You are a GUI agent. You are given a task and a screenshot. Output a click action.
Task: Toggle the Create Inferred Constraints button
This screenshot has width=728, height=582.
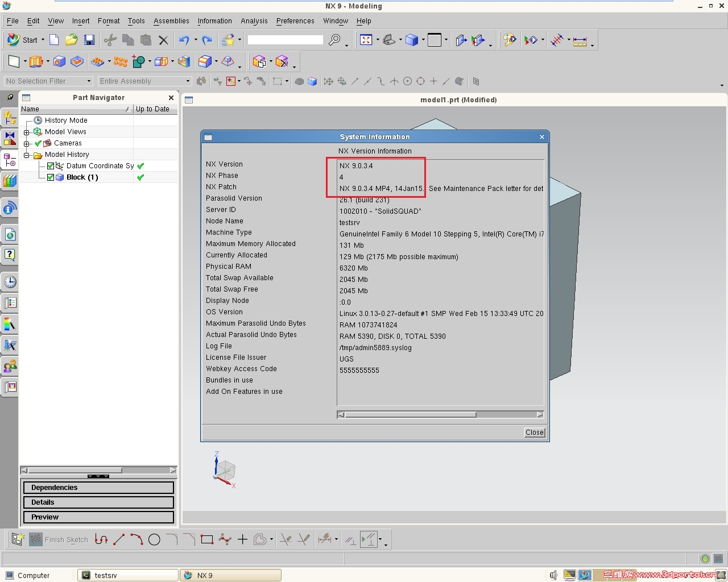369,539
